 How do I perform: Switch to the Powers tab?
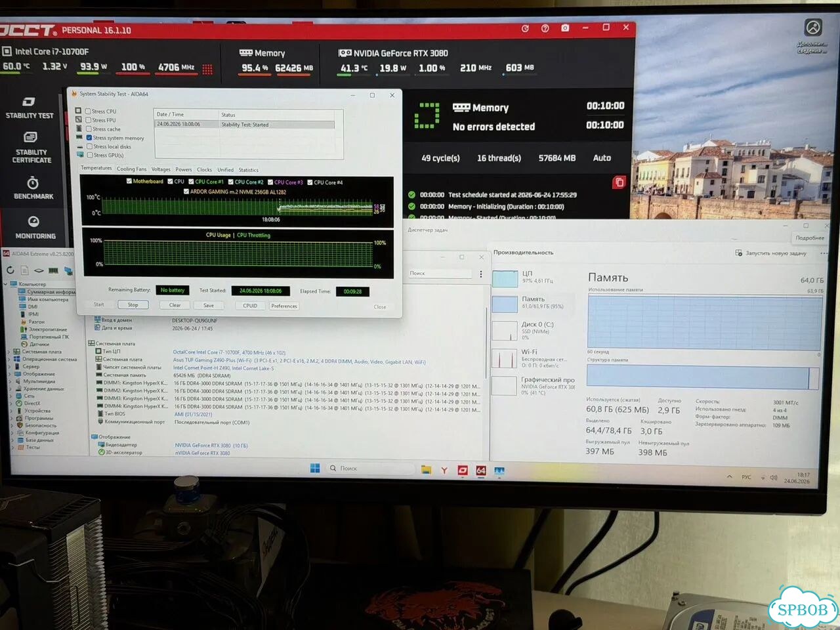pyautogui.click(x=184, y=169)
